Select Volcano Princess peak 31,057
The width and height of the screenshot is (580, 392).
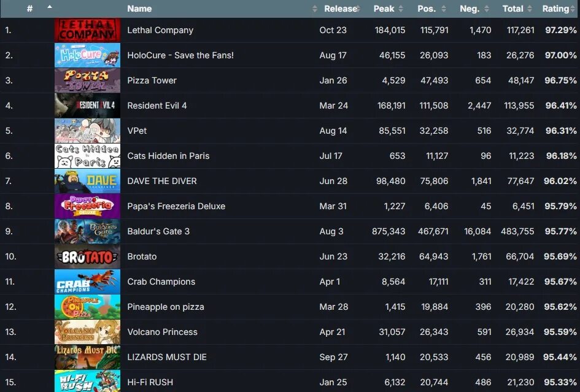click(x=392, y=332)
